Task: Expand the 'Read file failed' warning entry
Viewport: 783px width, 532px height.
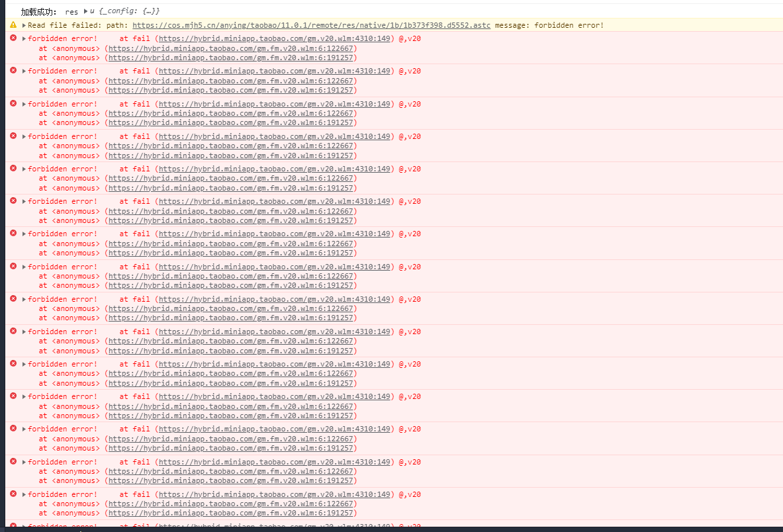Action: [x=24, y=25]
